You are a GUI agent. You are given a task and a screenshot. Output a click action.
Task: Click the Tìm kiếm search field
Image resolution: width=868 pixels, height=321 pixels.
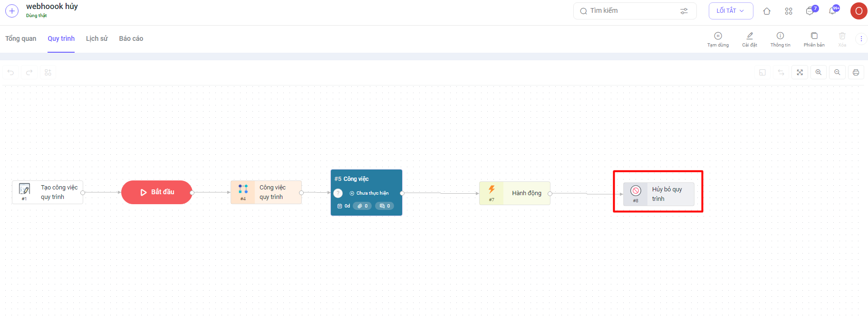point(627,11)
